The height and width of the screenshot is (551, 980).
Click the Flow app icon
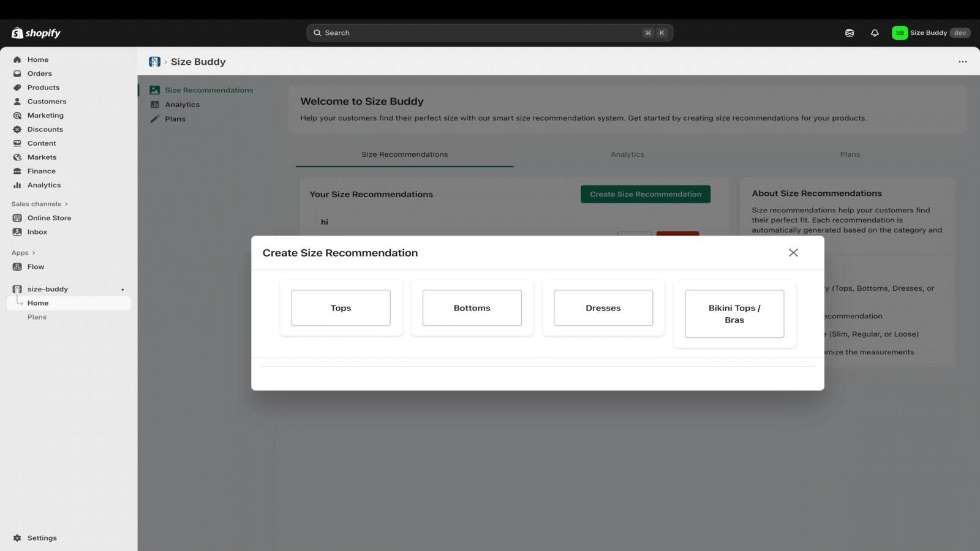[x=17, y=267]
